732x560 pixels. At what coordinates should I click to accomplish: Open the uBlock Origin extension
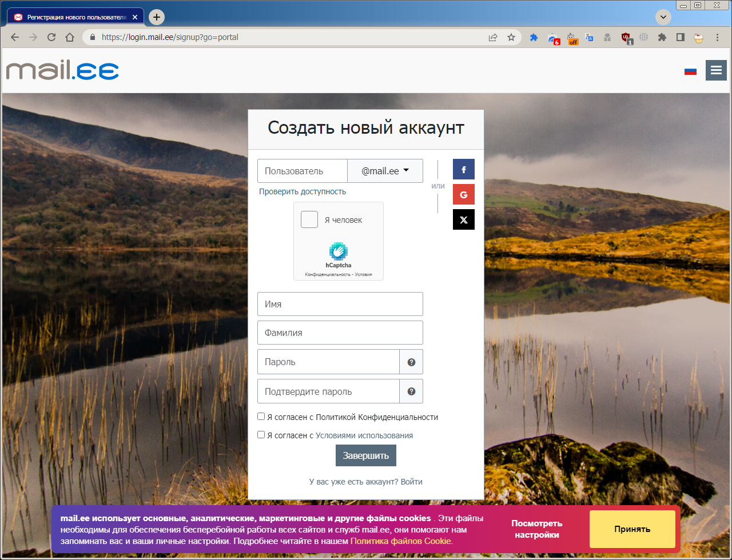(627, 38)
